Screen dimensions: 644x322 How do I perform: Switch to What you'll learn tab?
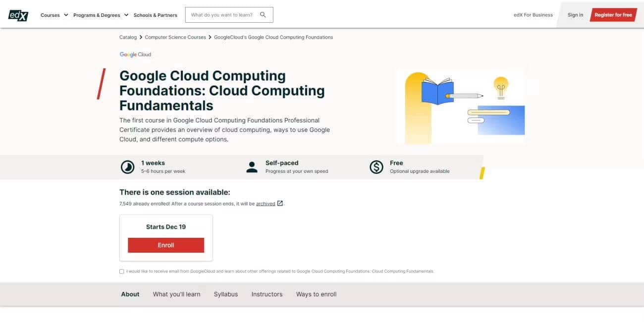coord(177,294)
